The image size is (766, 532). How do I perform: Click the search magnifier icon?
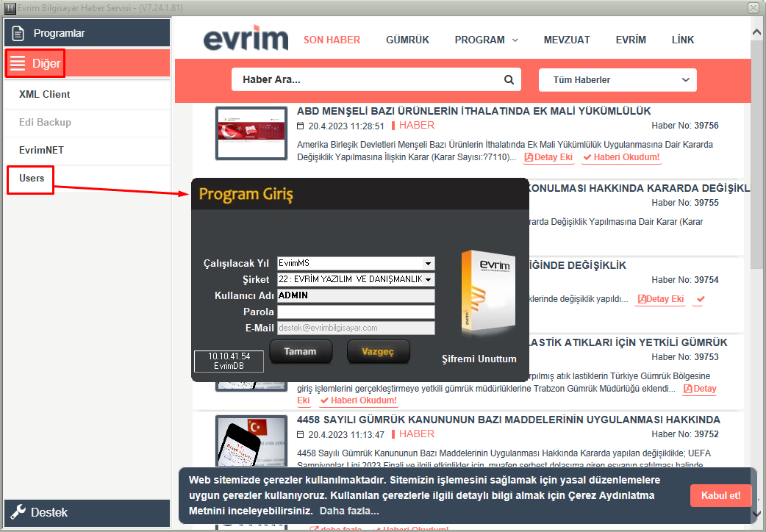[509, 79]
